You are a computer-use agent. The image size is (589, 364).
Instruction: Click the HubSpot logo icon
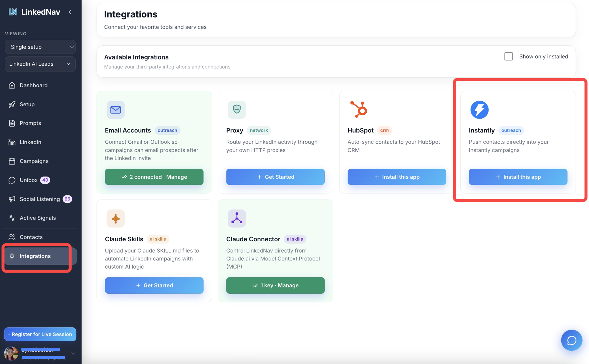358,109
